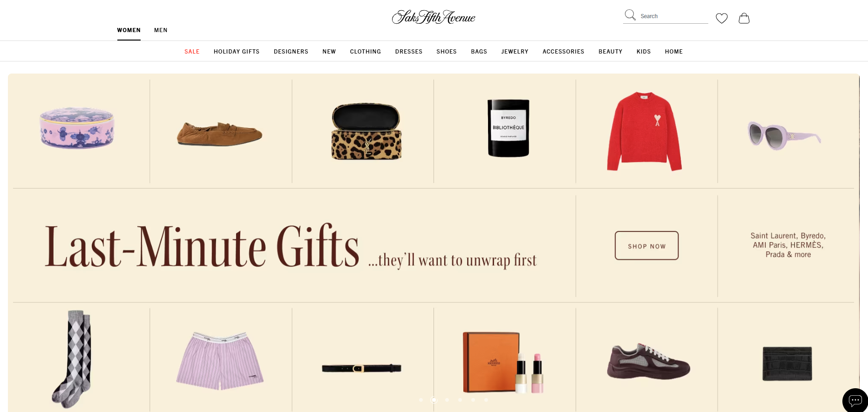This screenshot has width=868, height=412.
Task: View the Byredo Bibliothèque candle
Action: [509, 128]
